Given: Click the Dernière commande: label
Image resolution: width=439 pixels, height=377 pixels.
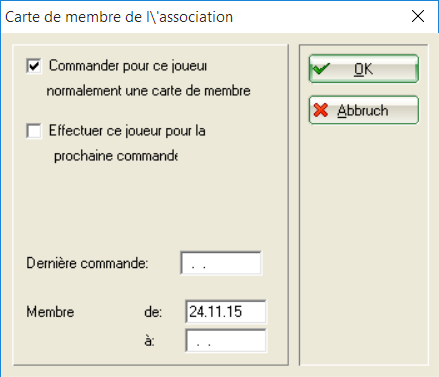Looking at the screenshot, I should click(x=87, y=263).
